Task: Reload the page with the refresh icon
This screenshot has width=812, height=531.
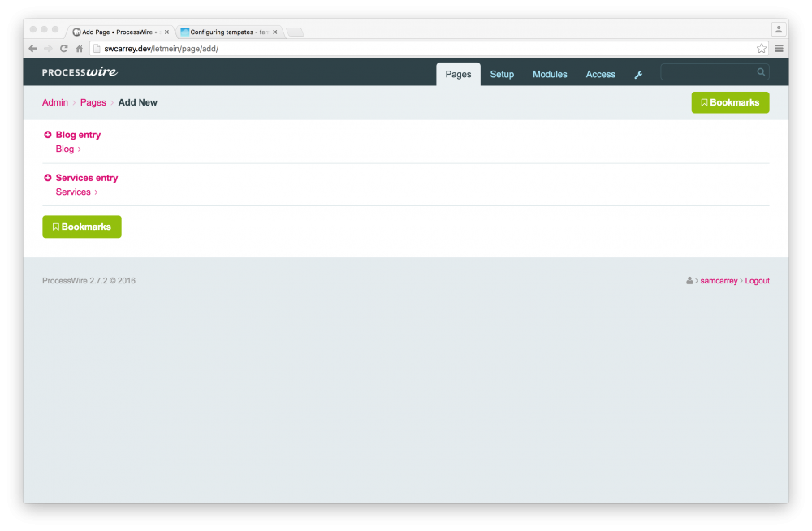Action: [63, 48]
